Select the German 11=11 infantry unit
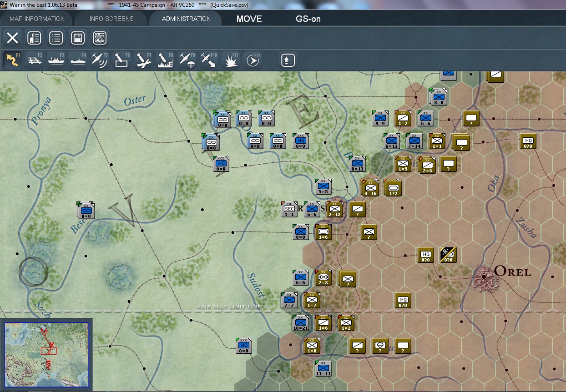Viewport: 566px width, 392px height. 323,368
